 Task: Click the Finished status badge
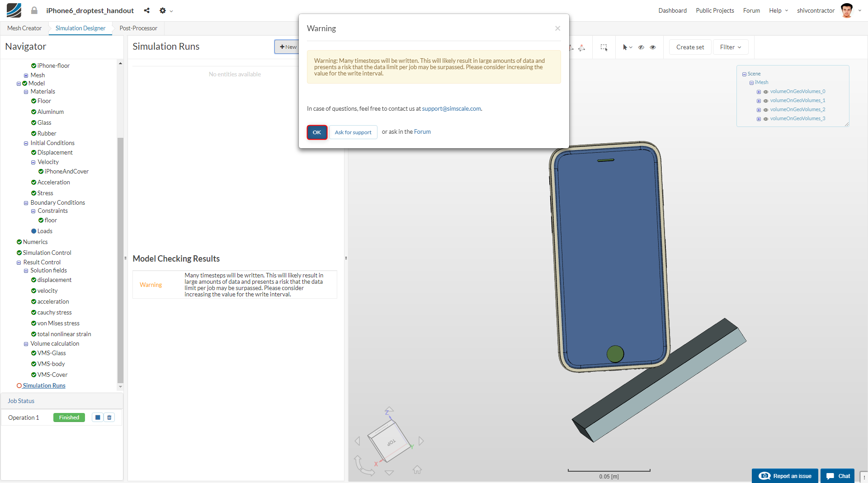click(x=69, y=417)
